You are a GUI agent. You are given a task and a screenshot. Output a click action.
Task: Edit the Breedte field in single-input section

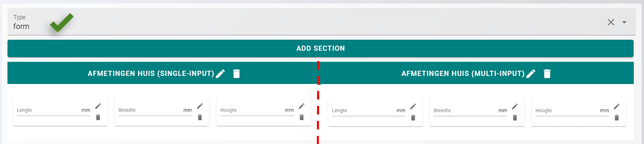[x=200, y=106]
